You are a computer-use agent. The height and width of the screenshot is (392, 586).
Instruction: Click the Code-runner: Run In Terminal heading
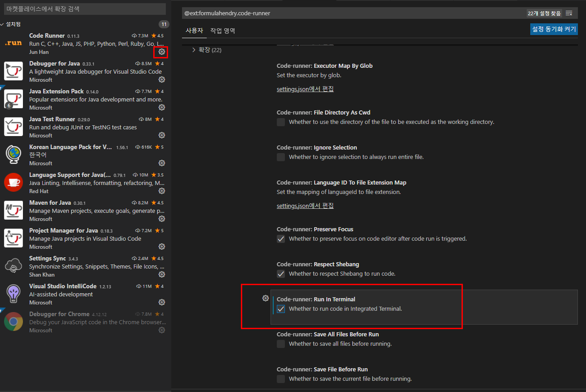coord(316,299)
